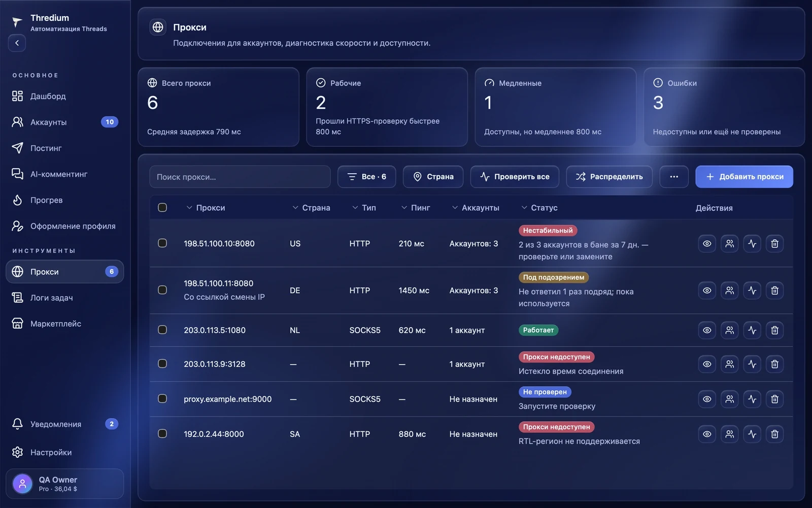Assign accounts to proxy 203.0.113.5:1080
Image resolution: width=812 pixels, height=508 pixels.
pos(729,330)
